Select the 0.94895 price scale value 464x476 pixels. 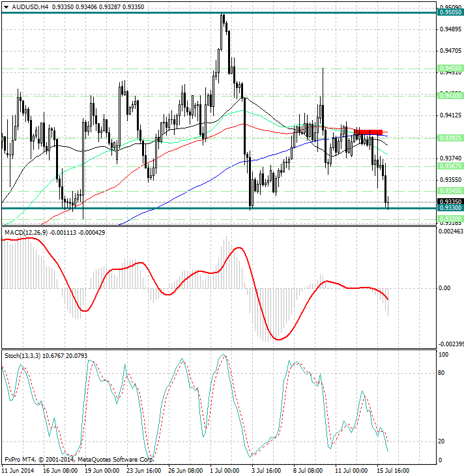(451, 29)
